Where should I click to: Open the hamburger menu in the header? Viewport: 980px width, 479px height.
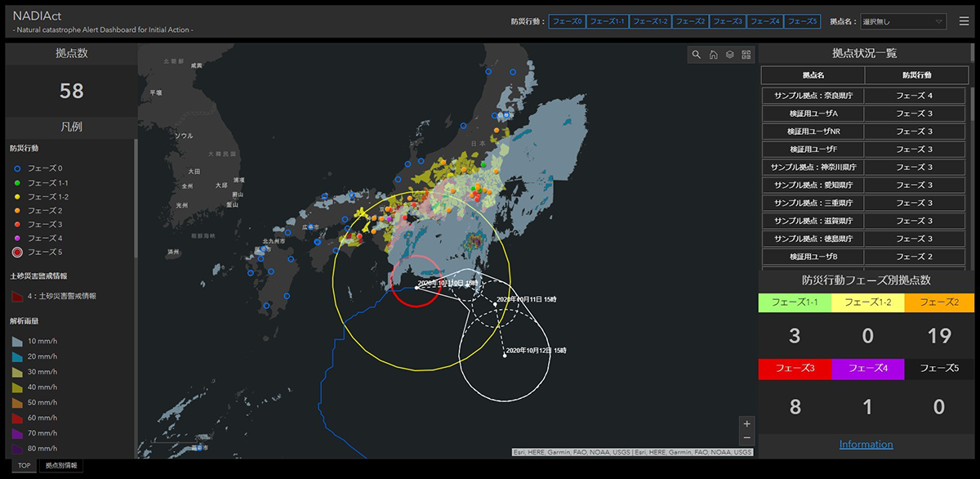964,21
